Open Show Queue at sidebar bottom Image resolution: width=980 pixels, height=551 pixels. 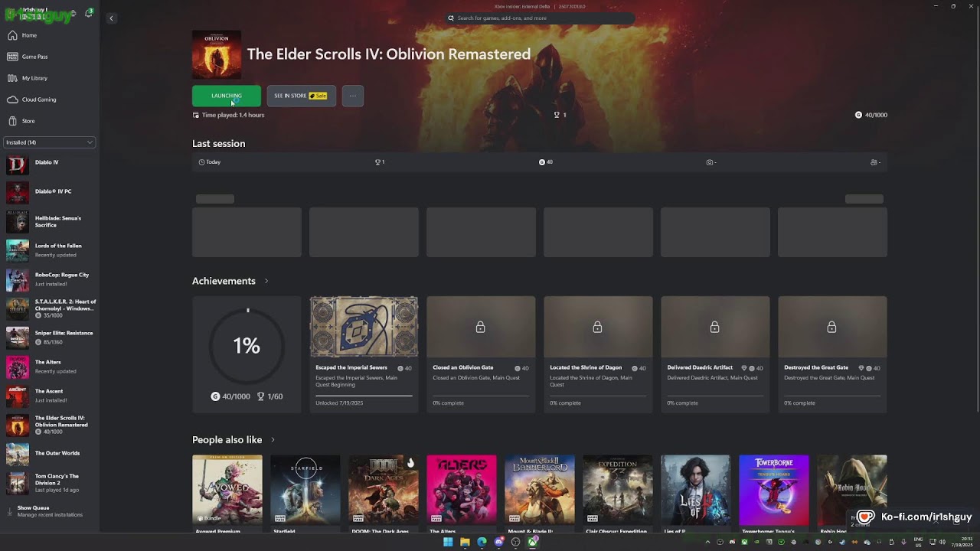click(50, 511)
